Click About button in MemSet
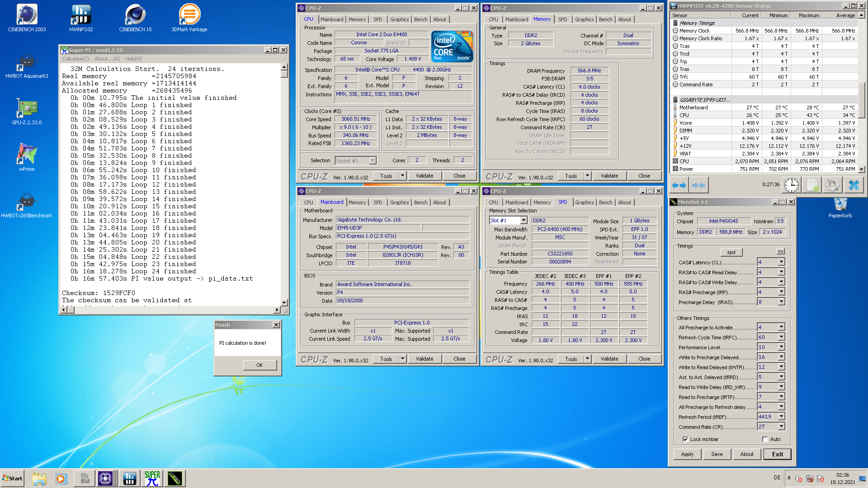This screenshot has width=868, height=488. coord(746,454)
